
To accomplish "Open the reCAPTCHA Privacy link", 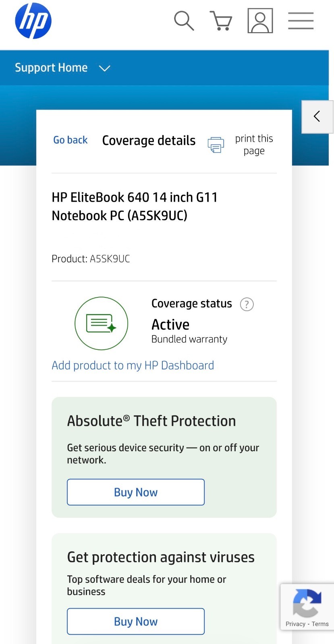I will [295, 624].
